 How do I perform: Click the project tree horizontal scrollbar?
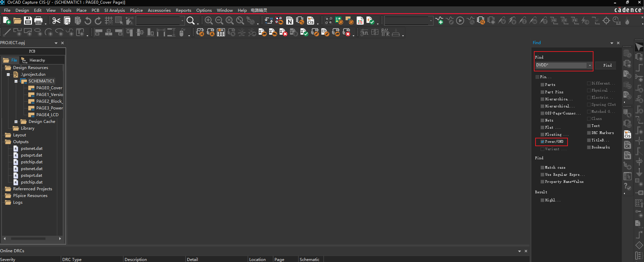(28, 238)
